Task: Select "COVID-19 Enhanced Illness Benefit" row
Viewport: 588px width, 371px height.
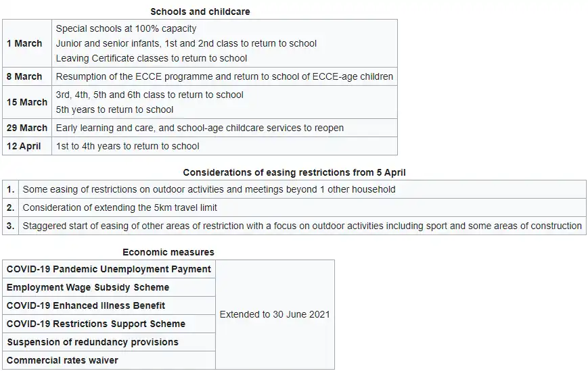Action: [x=86, y=305]
